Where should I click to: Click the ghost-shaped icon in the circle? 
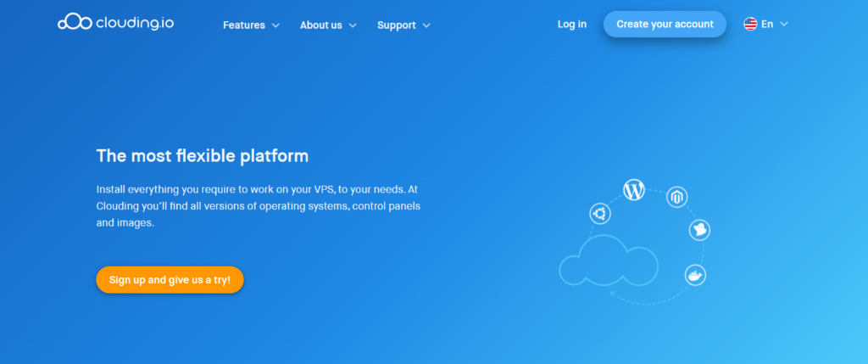pos(699,229)
